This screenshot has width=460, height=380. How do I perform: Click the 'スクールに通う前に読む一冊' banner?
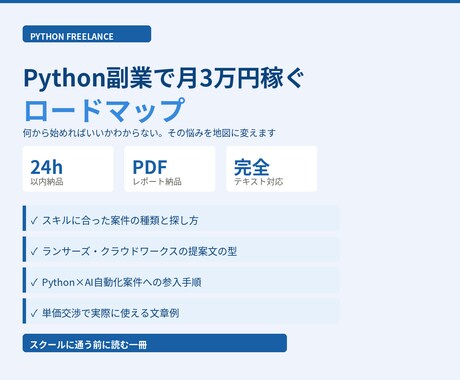coord(155,343)
